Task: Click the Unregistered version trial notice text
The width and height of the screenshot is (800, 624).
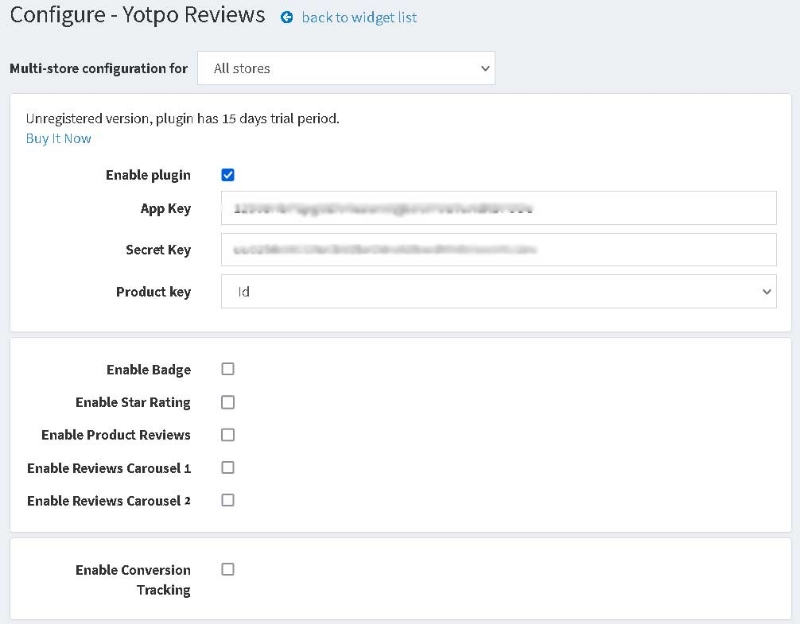Action: pos(182,118)
